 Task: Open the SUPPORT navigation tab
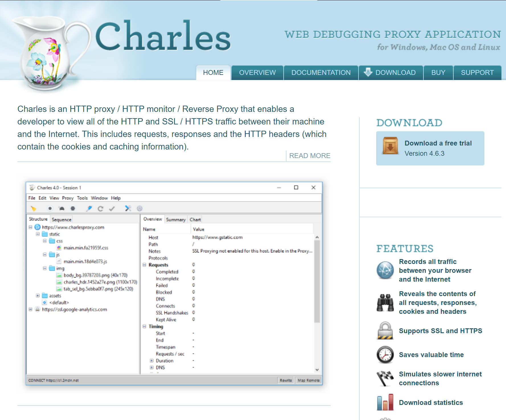pos(477,73)
